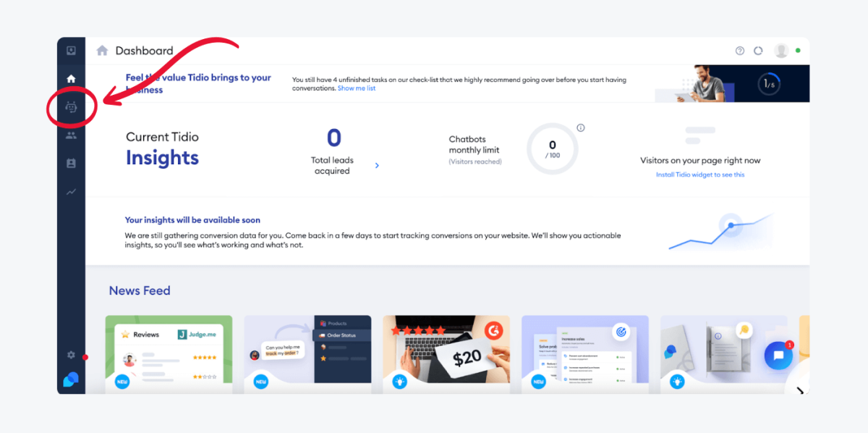Image resolution: width=868 pixels, height=433 pixels.
Task: Open the Judge.me Reviews news card
Action: [x=169, y=353]
